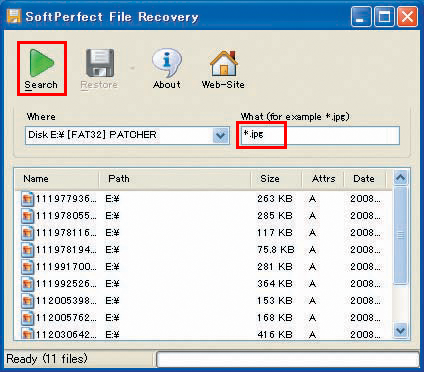Viewport: 424px width, 372px height.
Task: Click the 117 KB size cell
Action: pyautogui.click(x=275, y=233)
